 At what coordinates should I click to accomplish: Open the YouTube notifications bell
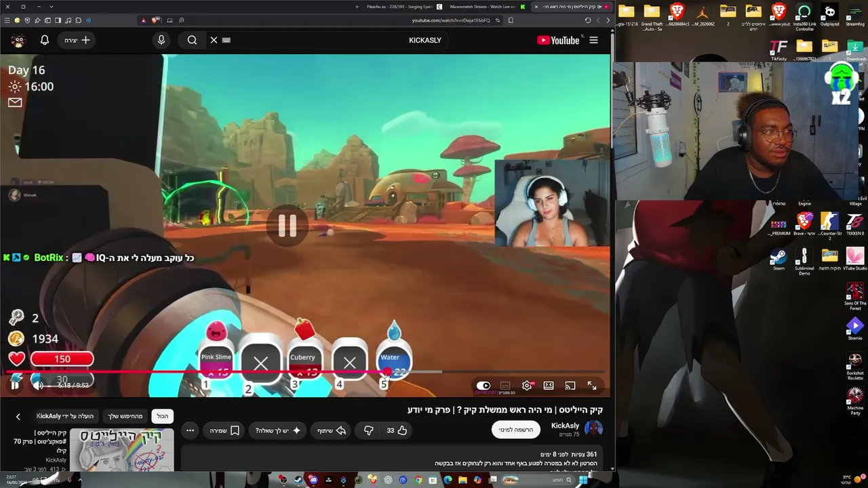tap(45, 40)
